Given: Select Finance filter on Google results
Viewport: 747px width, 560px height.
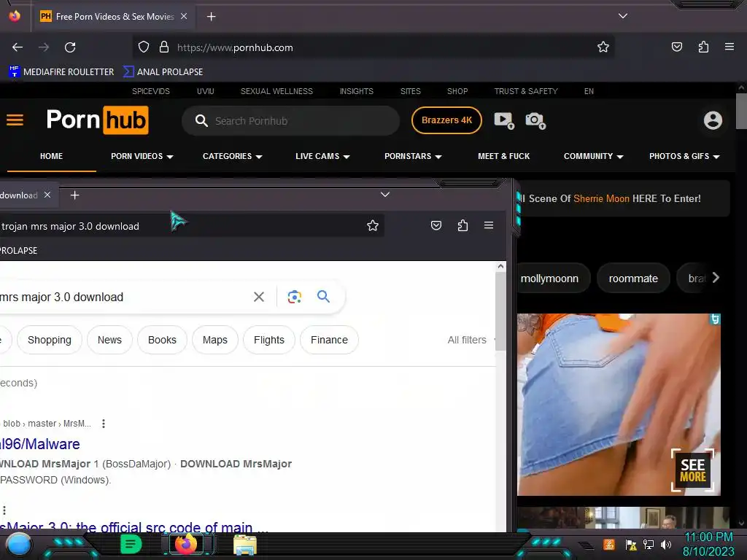Looking at the screenshot, I should [x=329, y=340].
